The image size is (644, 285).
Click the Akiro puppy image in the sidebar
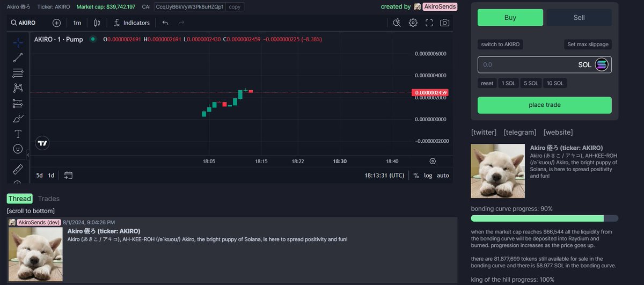[497, 171]
